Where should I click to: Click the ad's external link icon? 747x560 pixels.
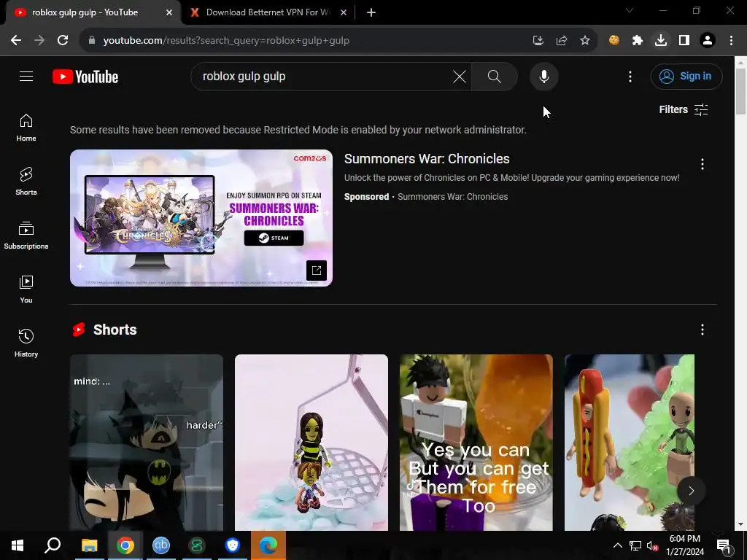click(317, 271)
